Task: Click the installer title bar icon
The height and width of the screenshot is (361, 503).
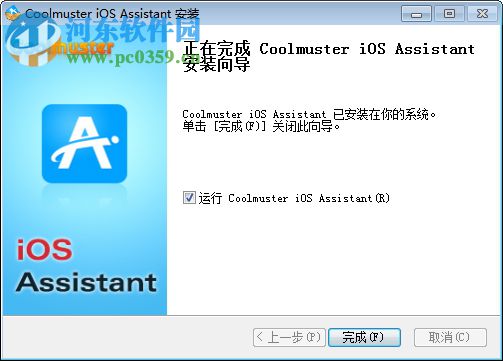Action: click(13, 14)
